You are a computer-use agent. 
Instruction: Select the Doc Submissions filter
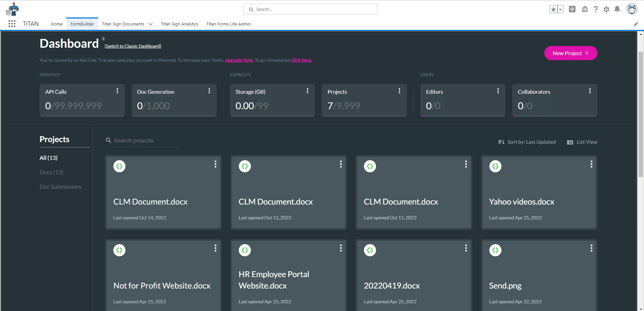tap(60, 187)
